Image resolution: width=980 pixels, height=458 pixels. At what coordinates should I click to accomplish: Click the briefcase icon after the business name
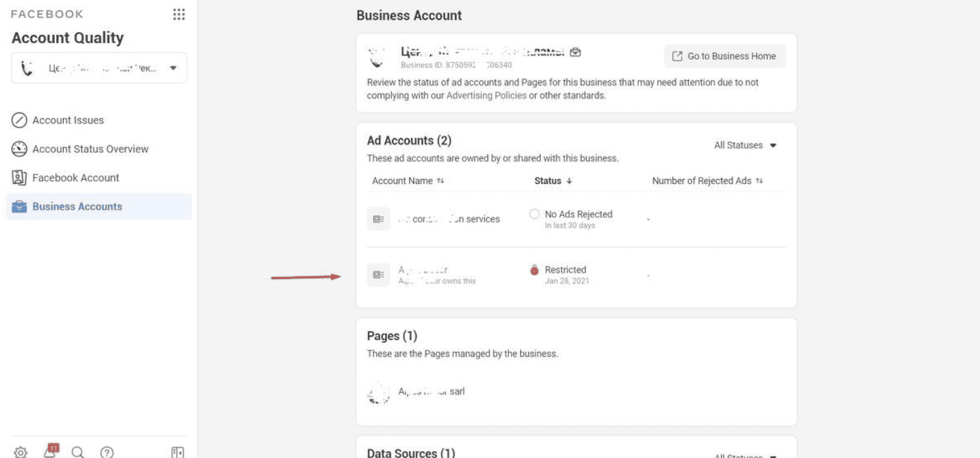(x=576, y=52)
